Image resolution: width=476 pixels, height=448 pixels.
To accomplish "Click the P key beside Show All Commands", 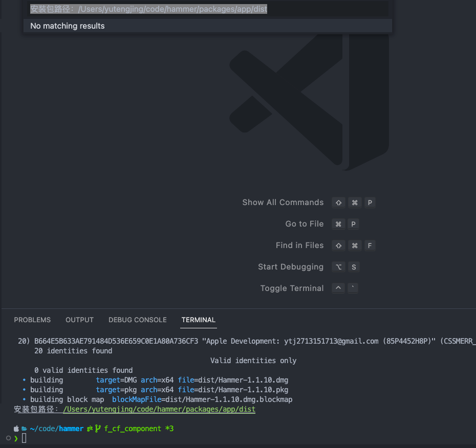I will point(370,203).
